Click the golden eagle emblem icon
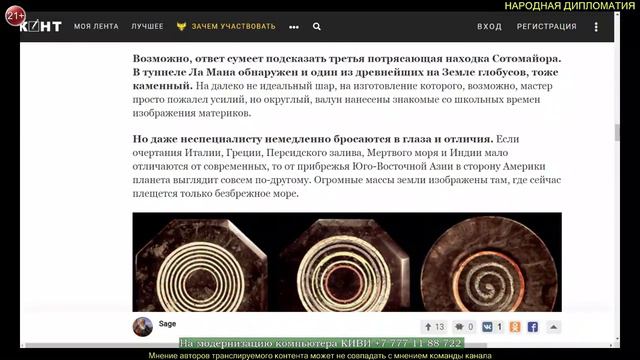This screenshot has height=360, width=640. [x=181, y=27]
